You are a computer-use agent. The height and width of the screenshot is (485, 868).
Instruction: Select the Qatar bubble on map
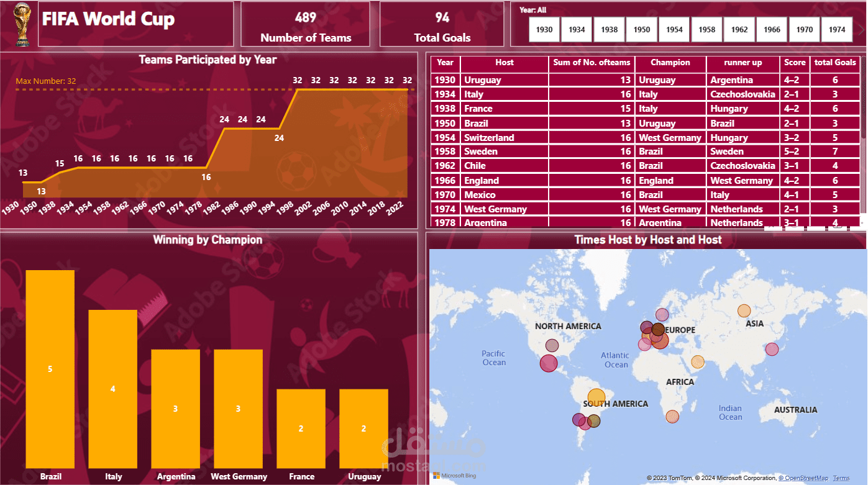point(698,362)
